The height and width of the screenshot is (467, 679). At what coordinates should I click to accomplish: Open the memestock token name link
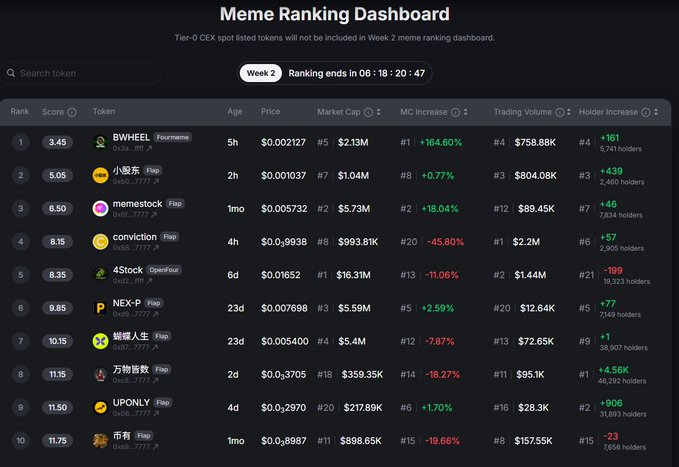137,204
